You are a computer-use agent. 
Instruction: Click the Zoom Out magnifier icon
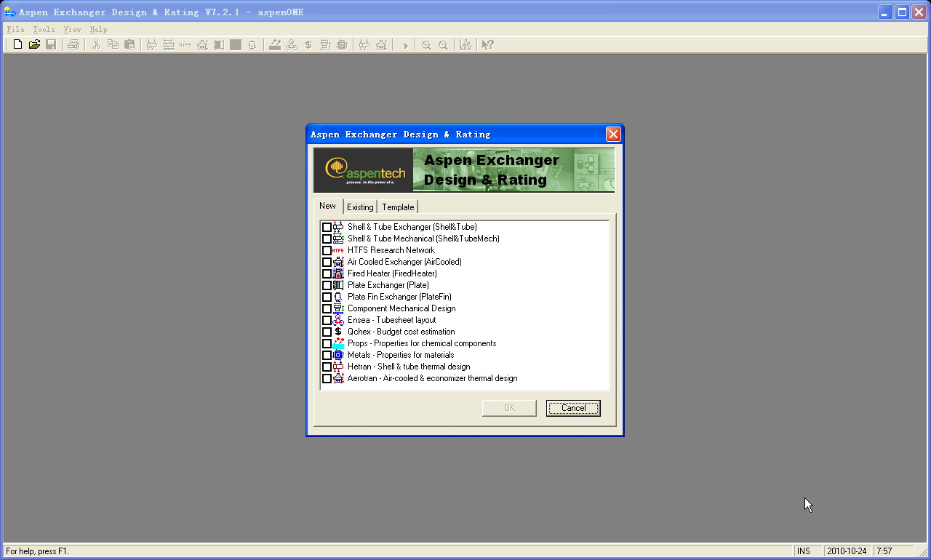(x=443, y=45)
